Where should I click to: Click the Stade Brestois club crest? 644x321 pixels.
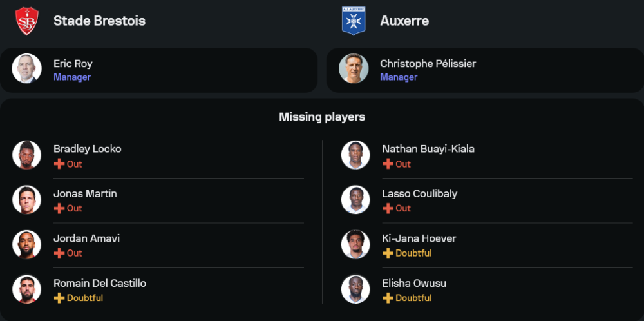coord(26,21)
